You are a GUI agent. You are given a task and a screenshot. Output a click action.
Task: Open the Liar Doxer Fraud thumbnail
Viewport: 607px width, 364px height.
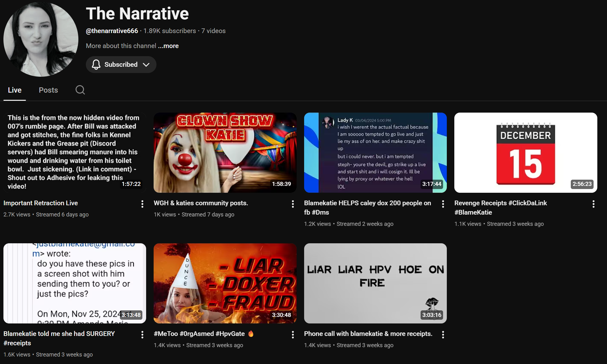225,283
